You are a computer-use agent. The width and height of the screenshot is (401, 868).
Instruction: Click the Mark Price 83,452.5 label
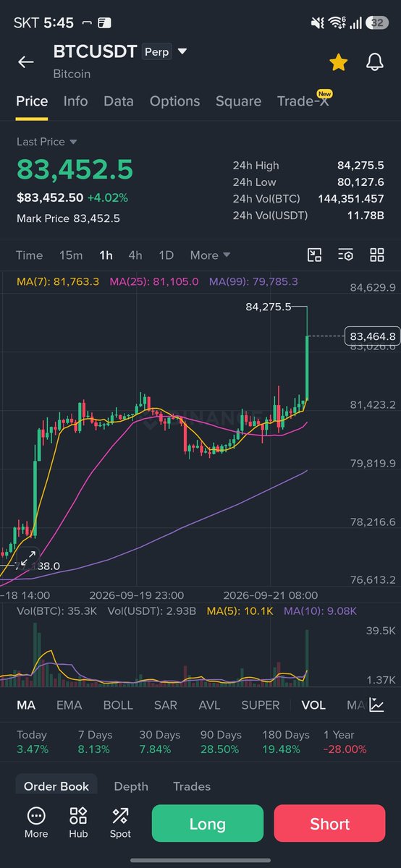coord(68,218)
